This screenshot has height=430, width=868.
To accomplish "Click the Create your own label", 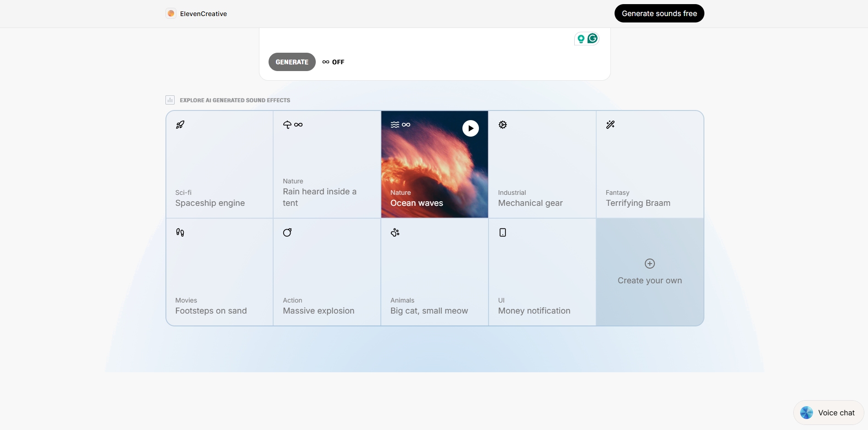I will coord(649,281).
